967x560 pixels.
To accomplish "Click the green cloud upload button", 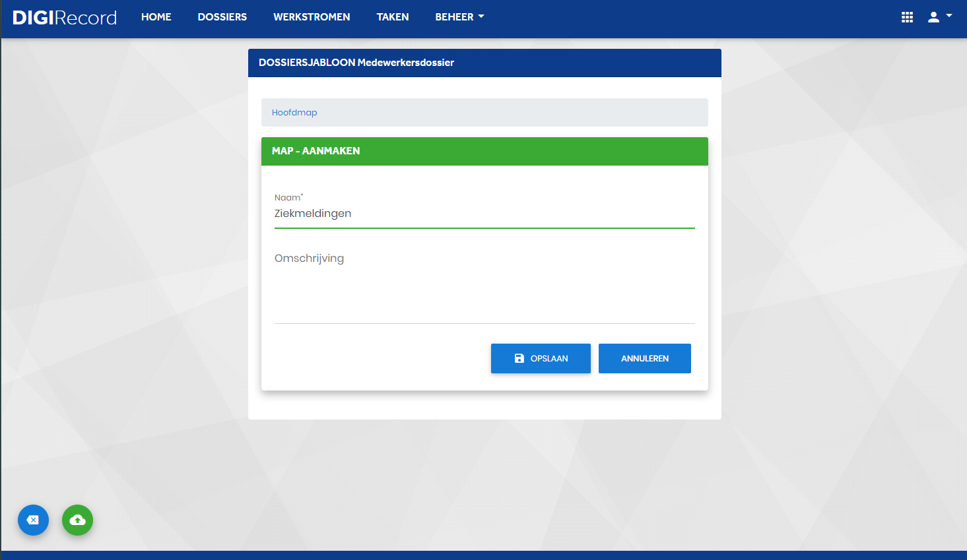I will click(77, 520).
